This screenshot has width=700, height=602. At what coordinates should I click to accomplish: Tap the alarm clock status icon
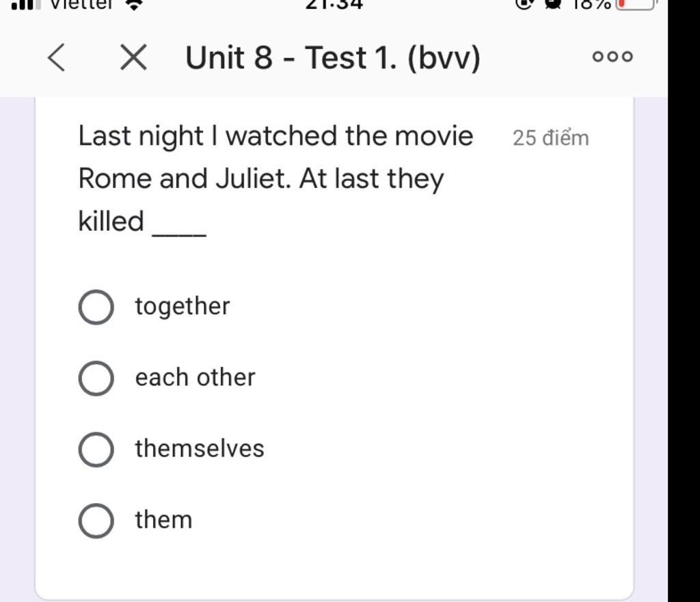(x=554, y=4)
